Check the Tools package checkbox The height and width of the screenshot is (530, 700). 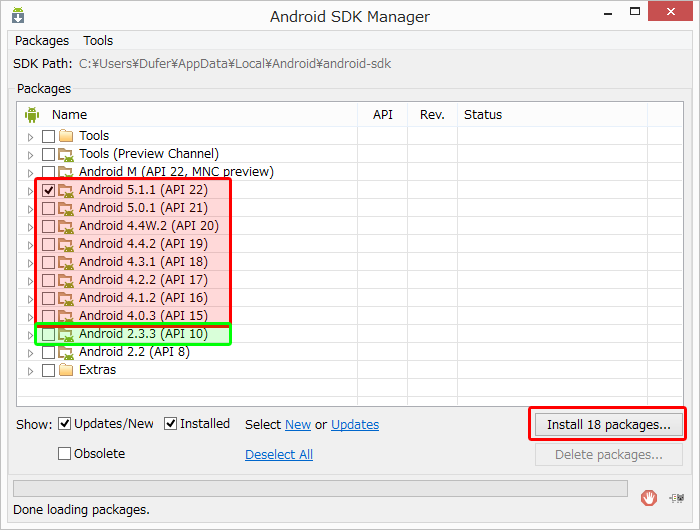click(48, 136)
